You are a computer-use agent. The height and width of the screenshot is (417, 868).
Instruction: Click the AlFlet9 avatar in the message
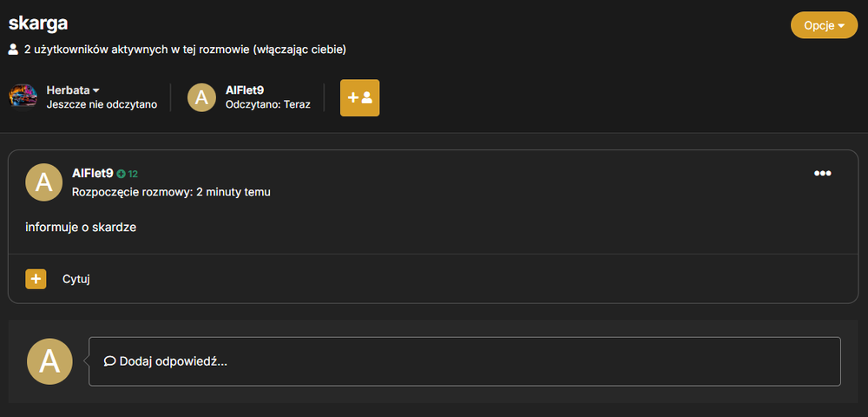43,182
